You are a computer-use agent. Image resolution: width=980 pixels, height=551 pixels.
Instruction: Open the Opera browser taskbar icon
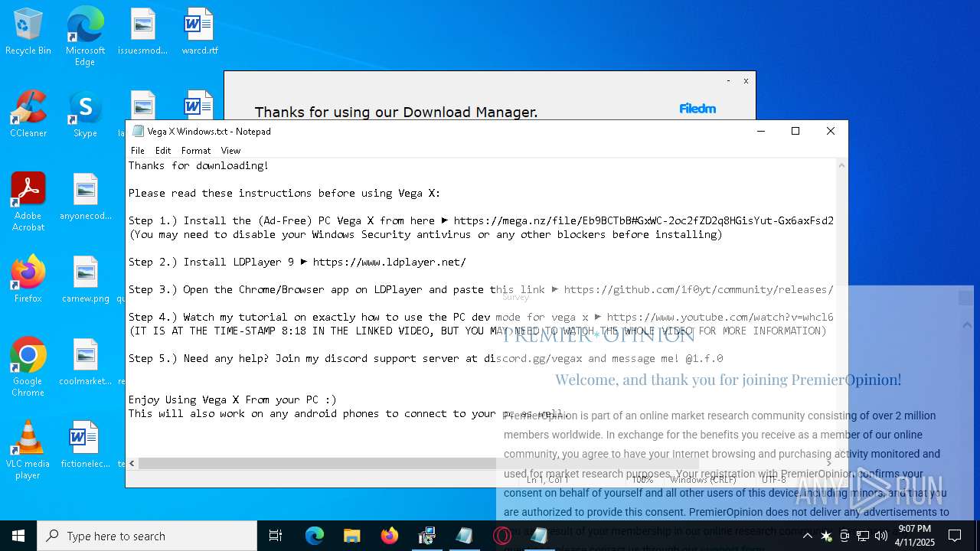pyautogui.click(x=502, y=536)
